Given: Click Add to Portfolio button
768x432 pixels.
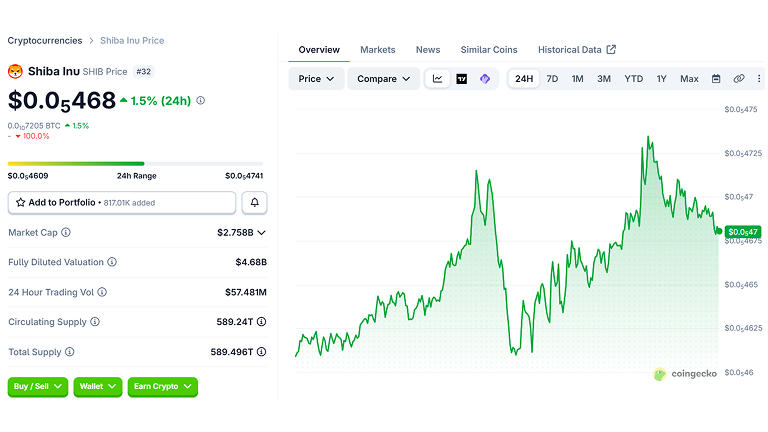Looking at the screenshot, I should [x=122, y=203].
